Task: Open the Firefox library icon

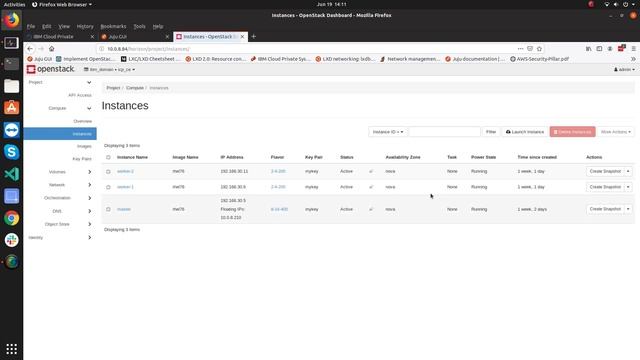Action: (x=589, y=49)
